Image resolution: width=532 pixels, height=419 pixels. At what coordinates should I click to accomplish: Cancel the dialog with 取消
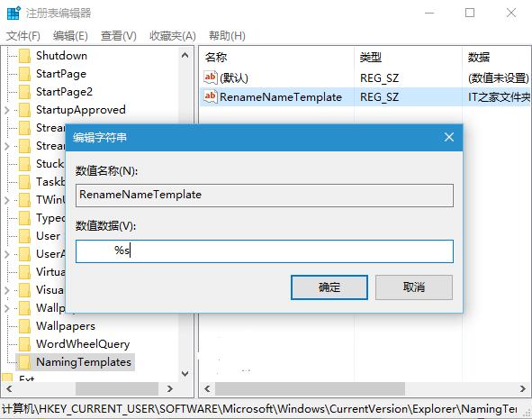[413, 287]
